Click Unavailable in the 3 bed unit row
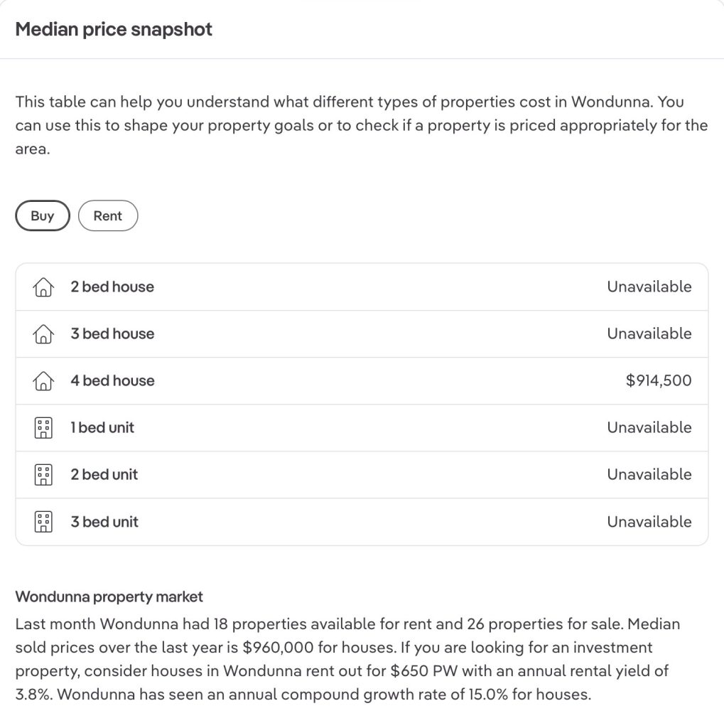The height and width of the screenshot is (728, 724). [649, 522]
